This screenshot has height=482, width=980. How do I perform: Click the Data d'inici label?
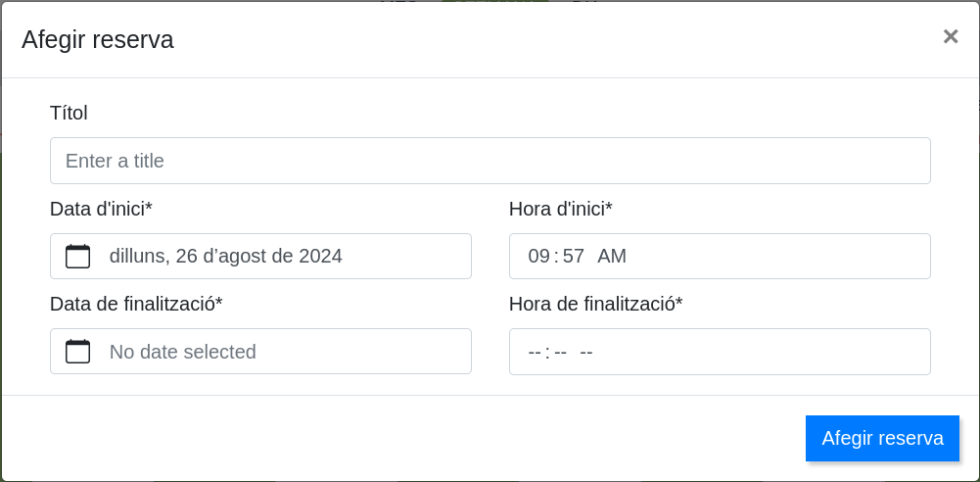click(101, 209)
